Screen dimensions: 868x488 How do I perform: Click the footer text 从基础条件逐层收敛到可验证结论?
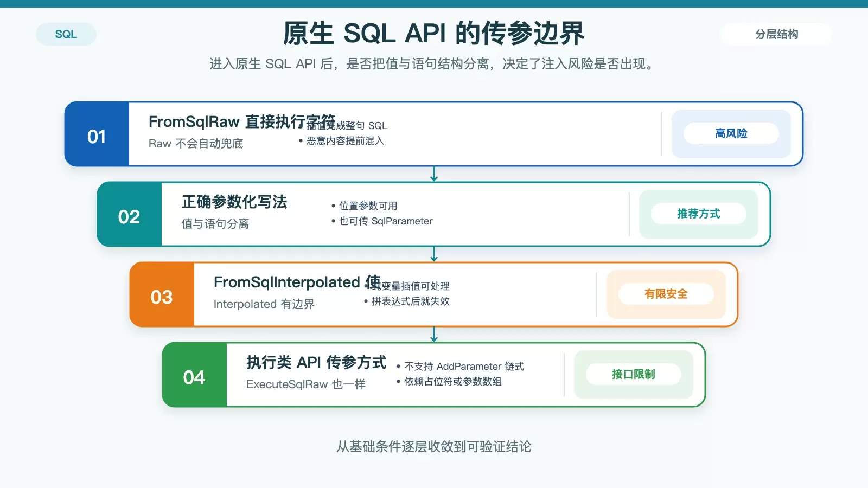[x=434, y=446]
